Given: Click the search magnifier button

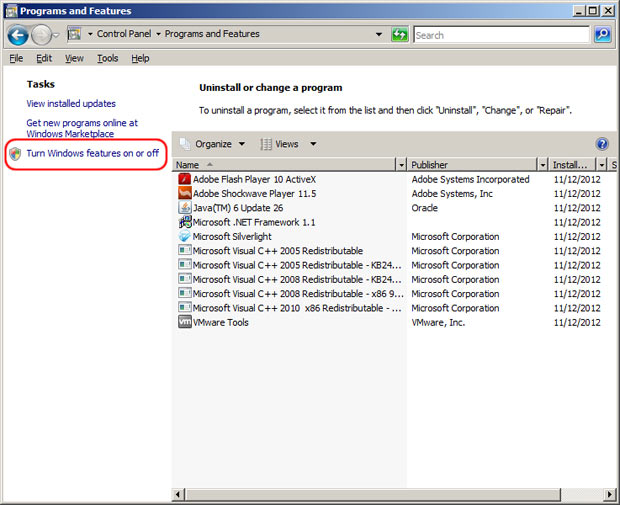Looking at the screenshot, I should 603,34.
